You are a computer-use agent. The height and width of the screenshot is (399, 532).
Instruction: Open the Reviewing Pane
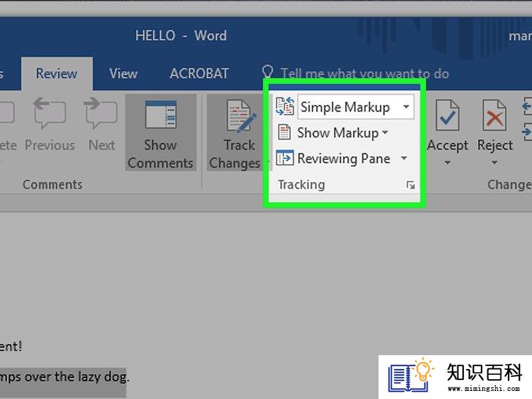[x=343, y=159]
